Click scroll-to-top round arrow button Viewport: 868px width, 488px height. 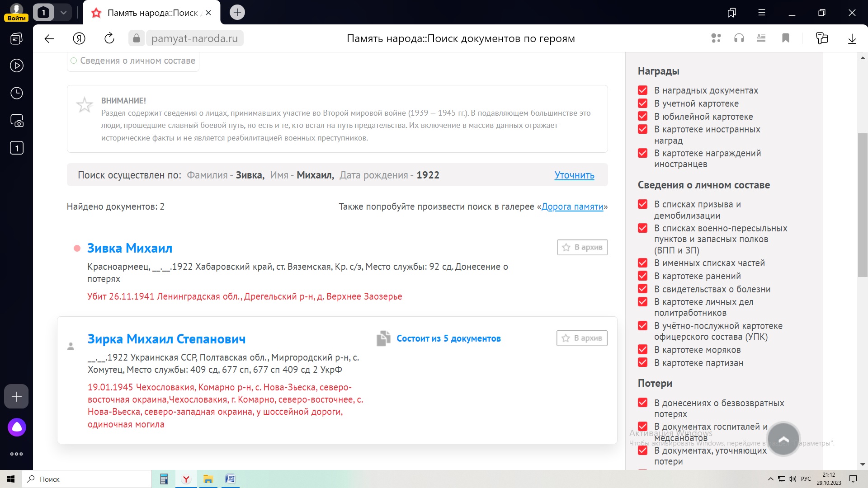point(783,439)
